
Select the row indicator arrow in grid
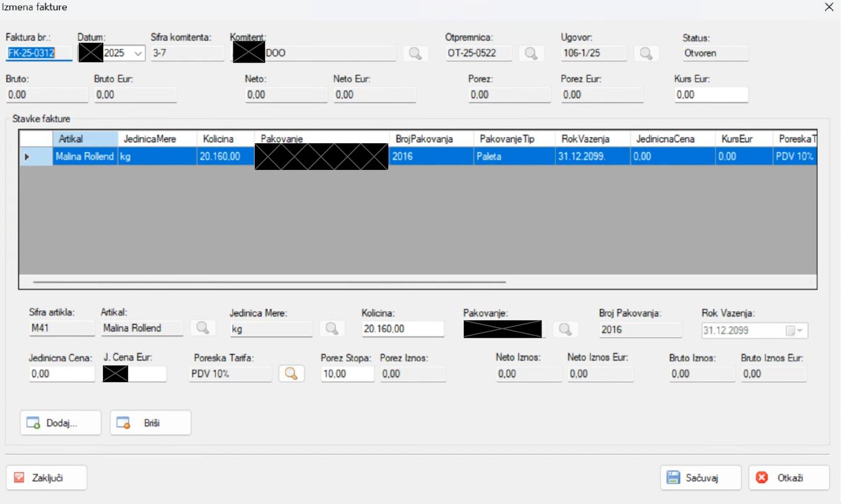[27, 157]
